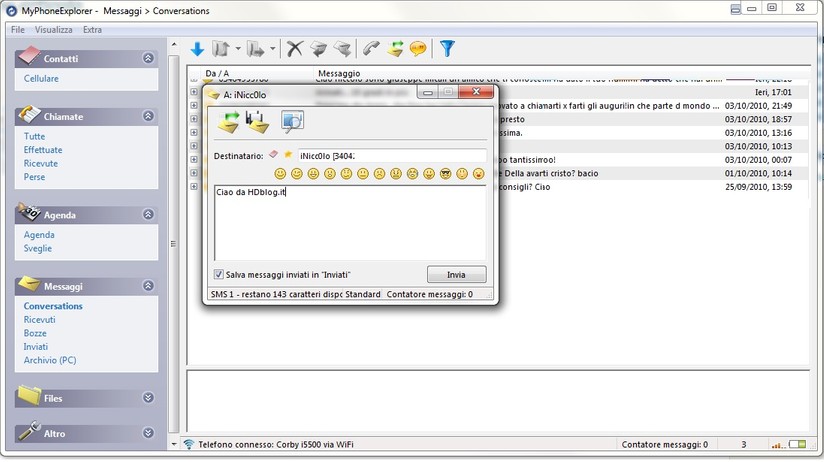Click the magnifier preview icon in dialog
Image resolution: width=824 pixels, height=462 pixels.
click(x=293, y=122)
